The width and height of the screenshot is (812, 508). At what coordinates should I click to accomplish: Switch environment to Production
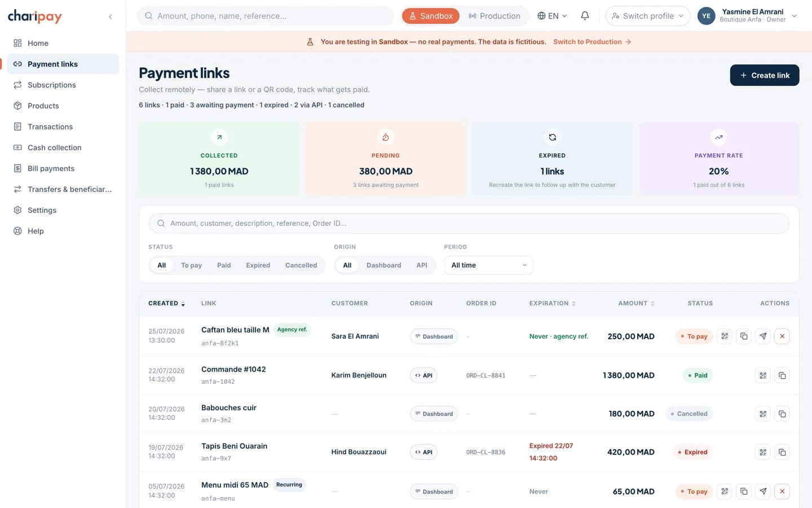coord(495,16)
